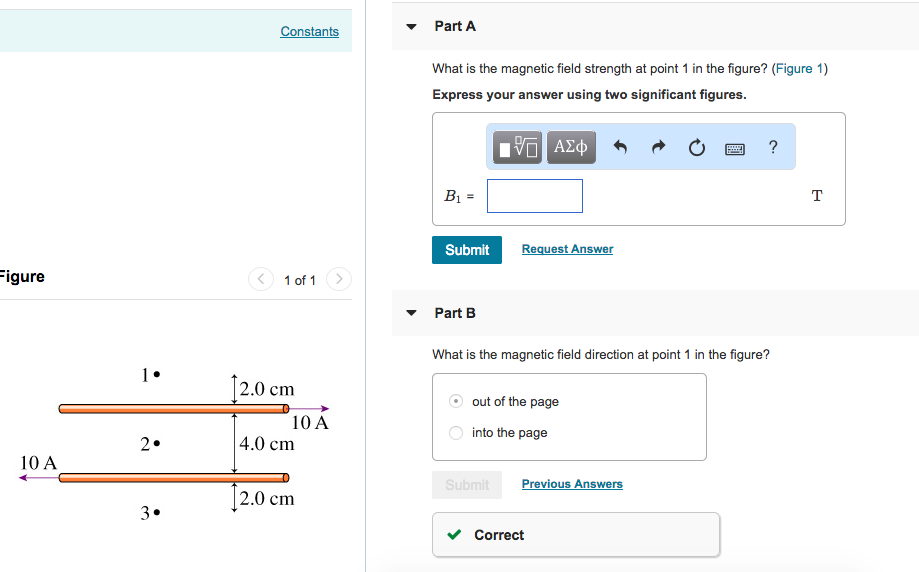
Task: Click the 'Part A' heading text
Action: (x=455, y=26)
